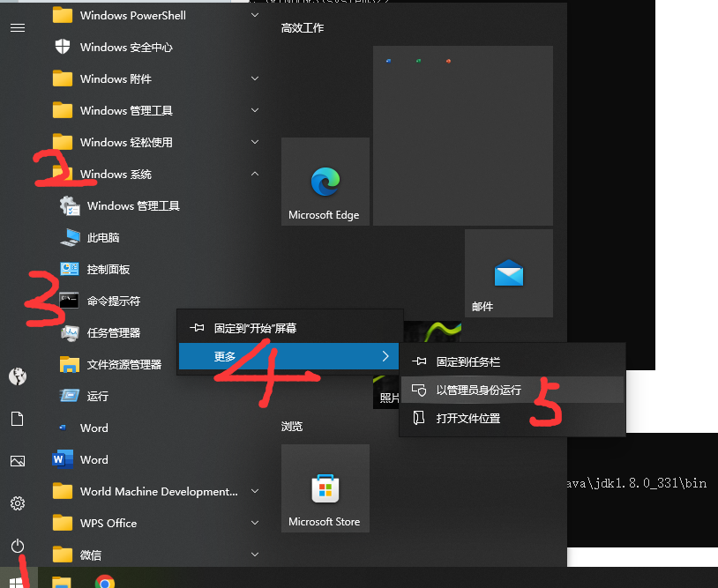Expand Windows PowerShell folder chevron

(x=255, y=15)
